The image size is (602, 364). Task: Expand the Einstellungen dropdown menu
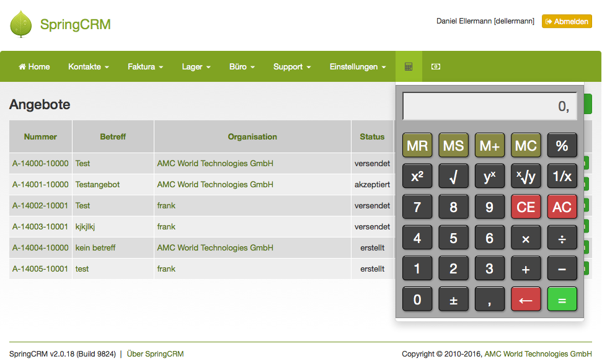358,66
